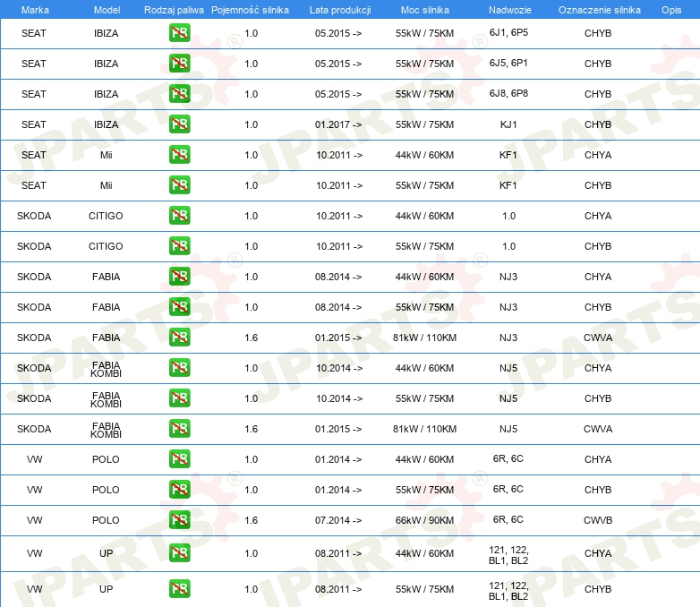
Task: Click fuel icon in SKODA CITIGO CHYA row
Action: [x=179, y=215]
